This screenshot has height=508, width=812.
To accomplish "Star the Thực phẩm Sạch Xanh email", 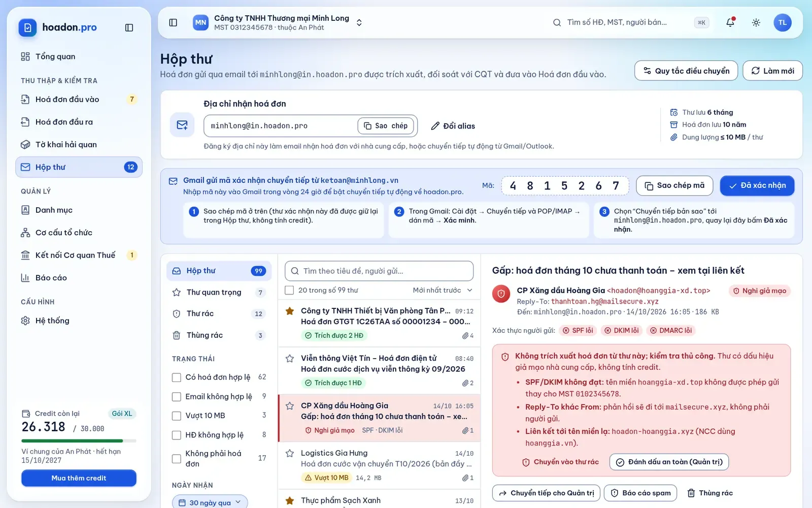I will click(x=290, y=500).
